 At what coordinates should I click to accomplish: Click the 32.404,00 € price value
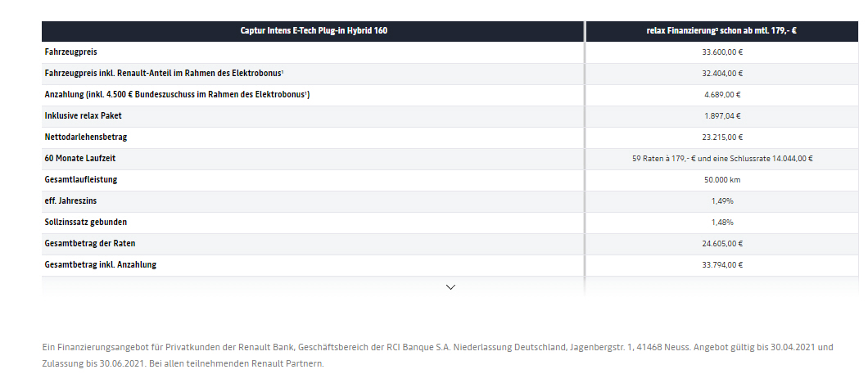(x=721, y=74)
